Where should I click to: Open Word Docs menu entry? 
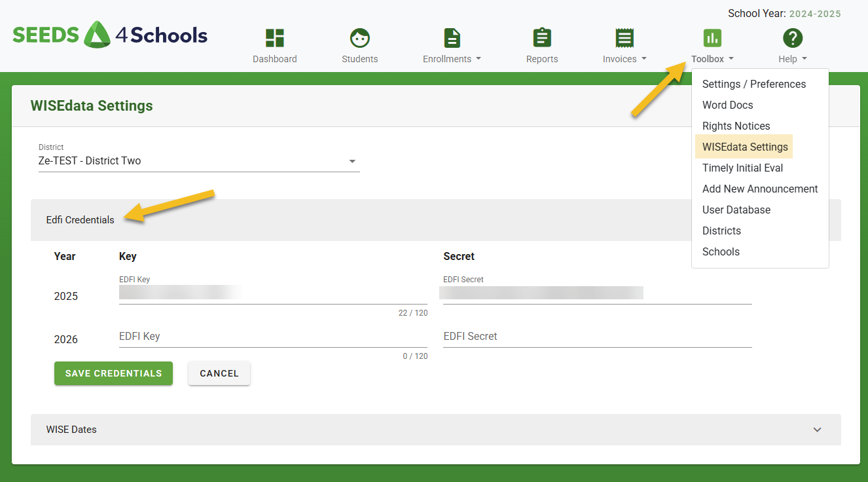pyautogui.click(x=727, y=105)
